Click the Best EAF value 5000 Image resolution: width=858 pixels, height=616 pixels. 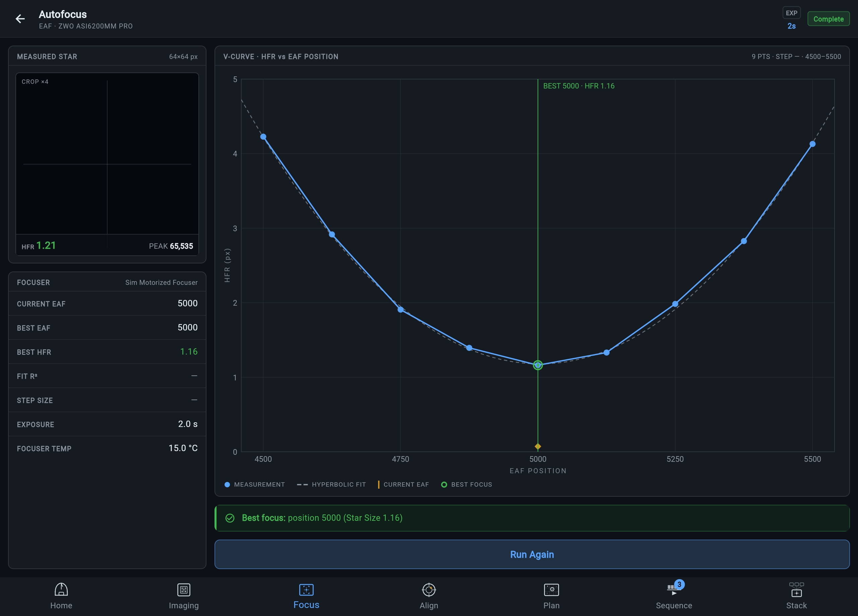tap(188, 328)
